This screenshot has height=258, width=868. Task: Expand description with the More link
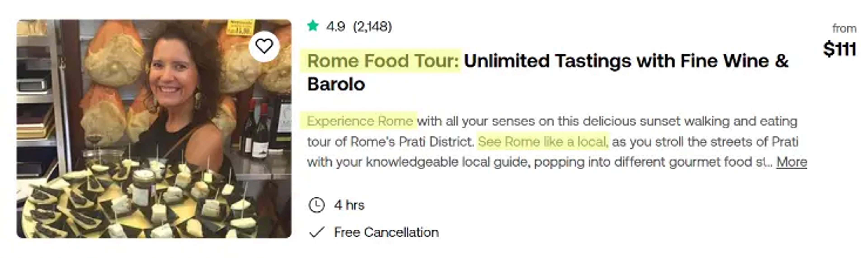pos(792,162)
